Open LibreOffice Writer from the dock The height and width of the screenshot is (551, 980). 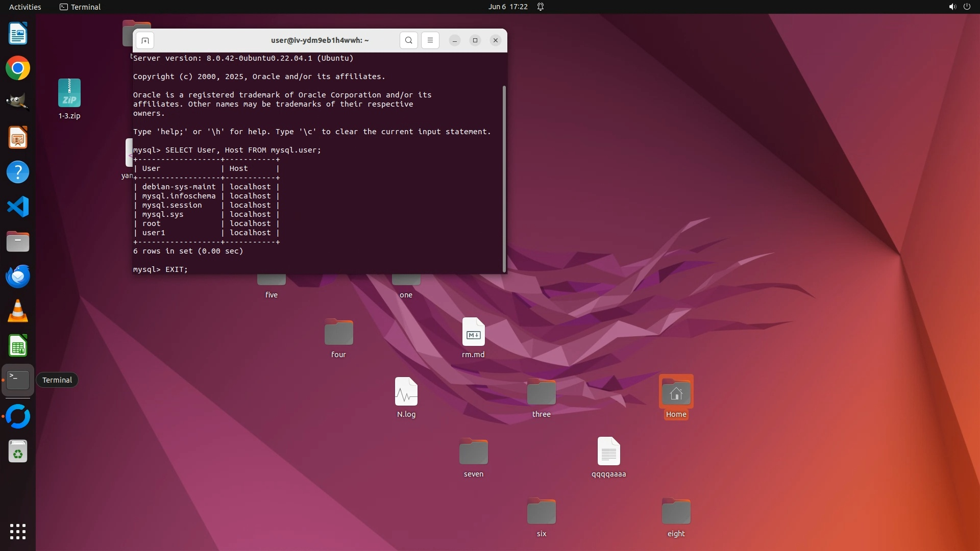18,34
